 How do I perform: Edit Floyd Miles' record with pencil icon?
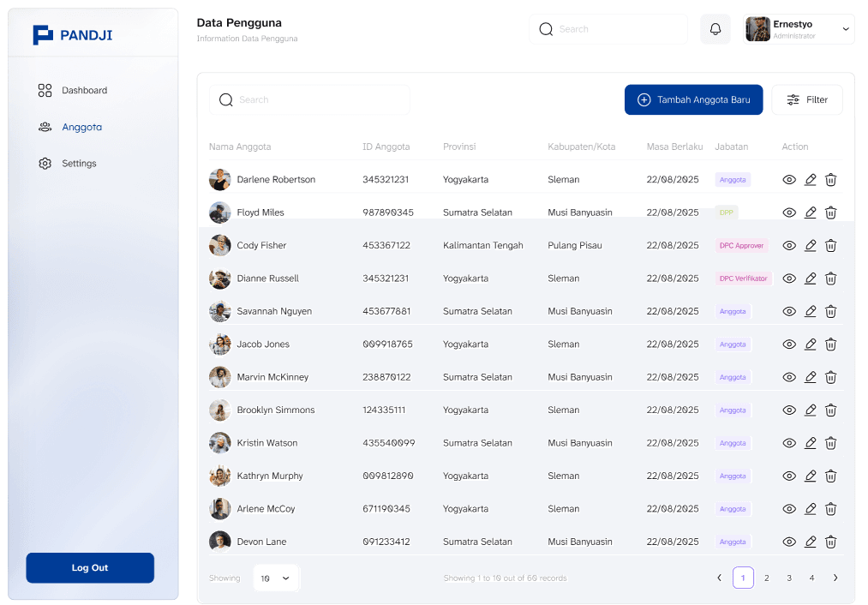tap(811, 213)
